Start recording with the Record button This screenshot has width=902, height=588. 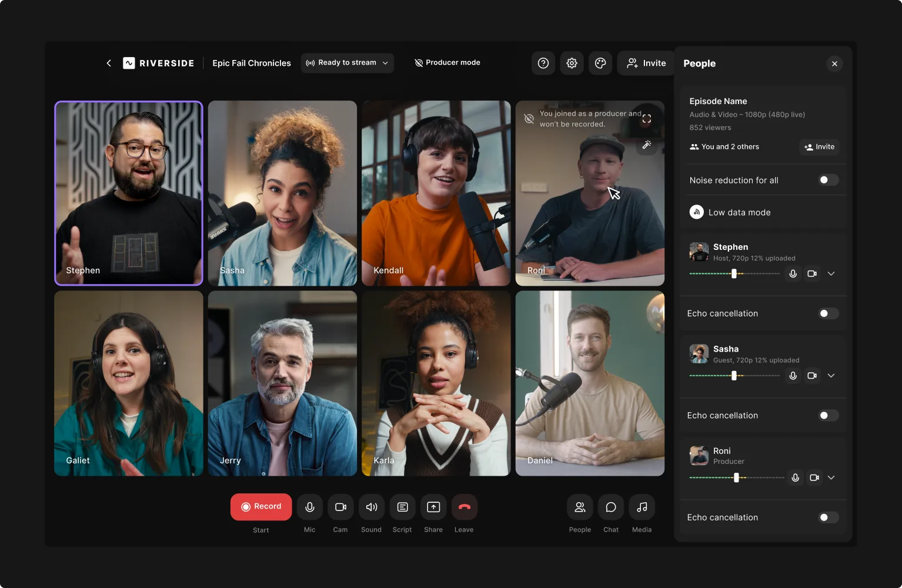[261, 507]
